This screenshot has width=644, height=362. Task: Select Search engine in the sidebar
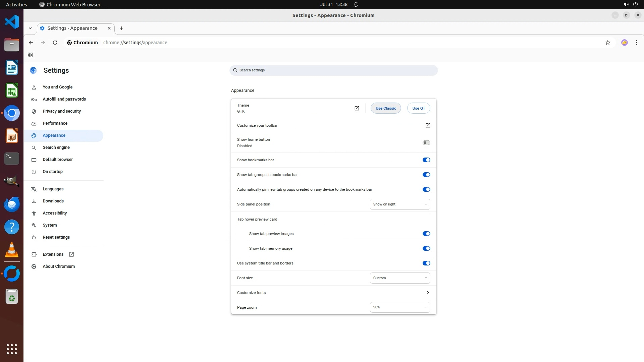click(x=56, y=147)
